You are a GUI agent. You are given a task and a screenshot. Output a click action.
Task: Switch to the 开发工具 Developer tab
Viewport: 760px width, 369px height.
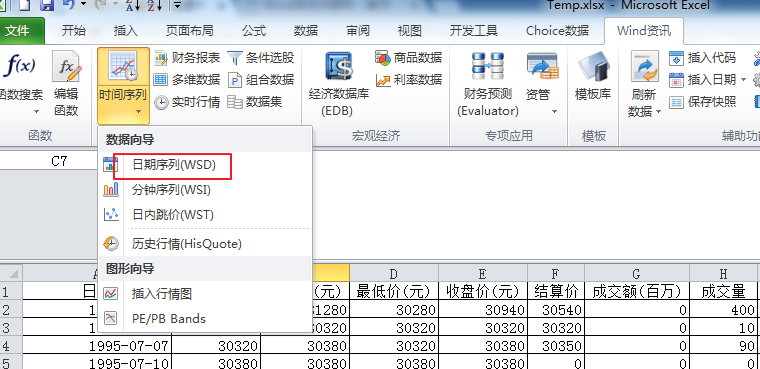(474, 31)
